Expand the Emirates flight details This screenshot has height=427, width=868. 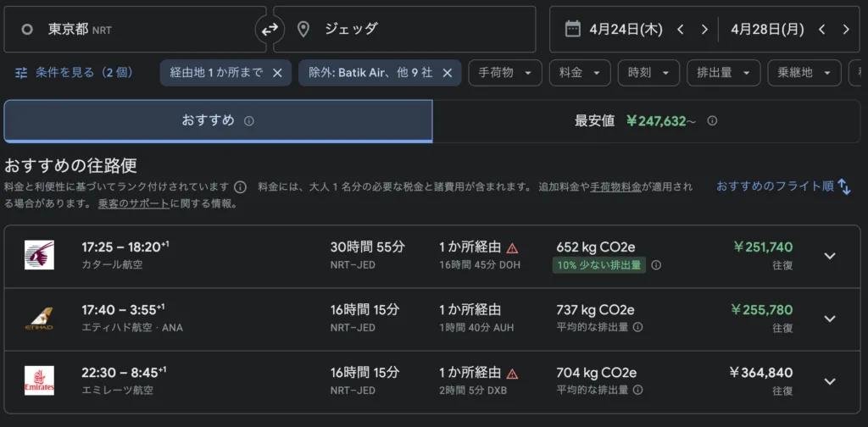(x=830, y=381)
